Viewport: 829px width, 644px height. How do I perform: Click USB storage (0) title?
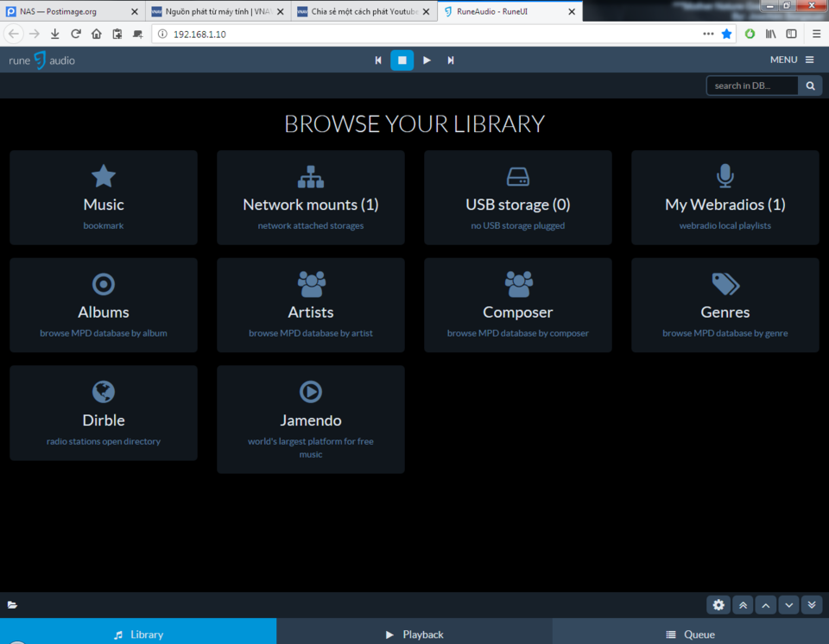click(518, 205)
